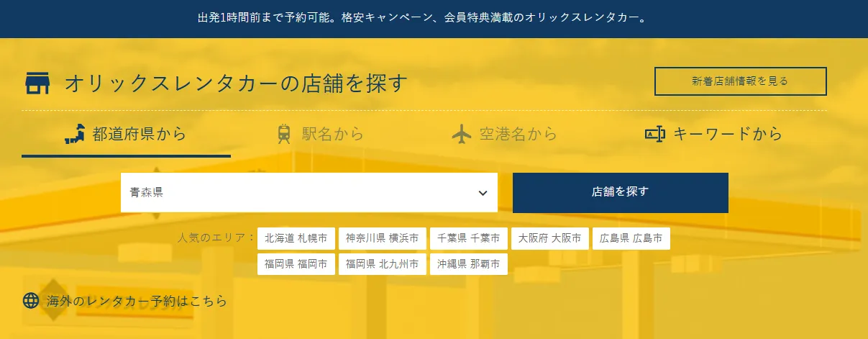The image size is (868, 339).
Task: Click the top banner text about 出発1時間前まで予約可能
Action: tap(423, 17)
